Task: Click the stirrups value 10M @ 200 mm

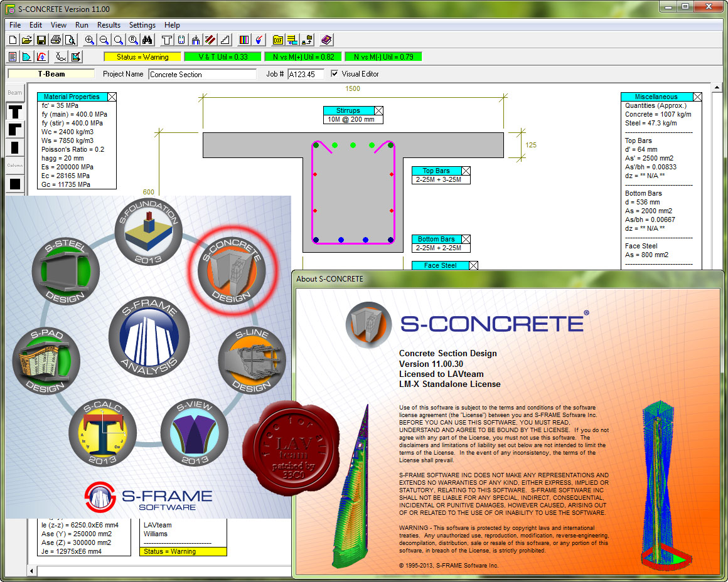Action: (351, 119)
